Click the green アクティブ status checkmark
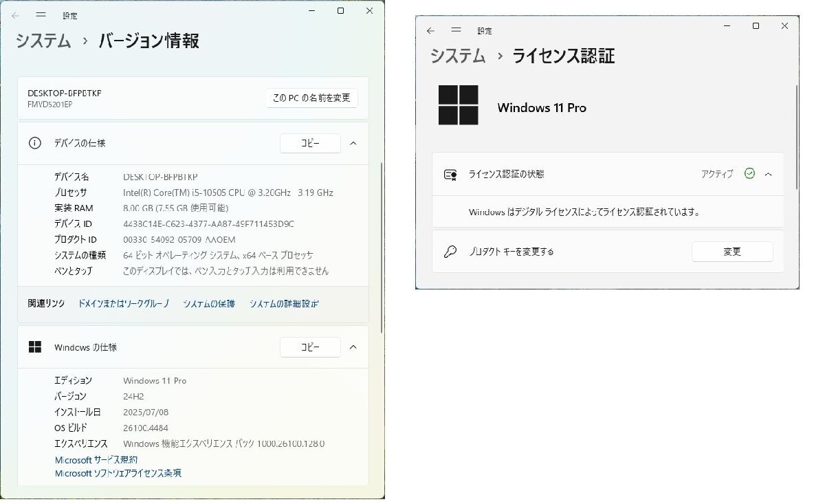 pyautogui.click(x=749, y=174)
